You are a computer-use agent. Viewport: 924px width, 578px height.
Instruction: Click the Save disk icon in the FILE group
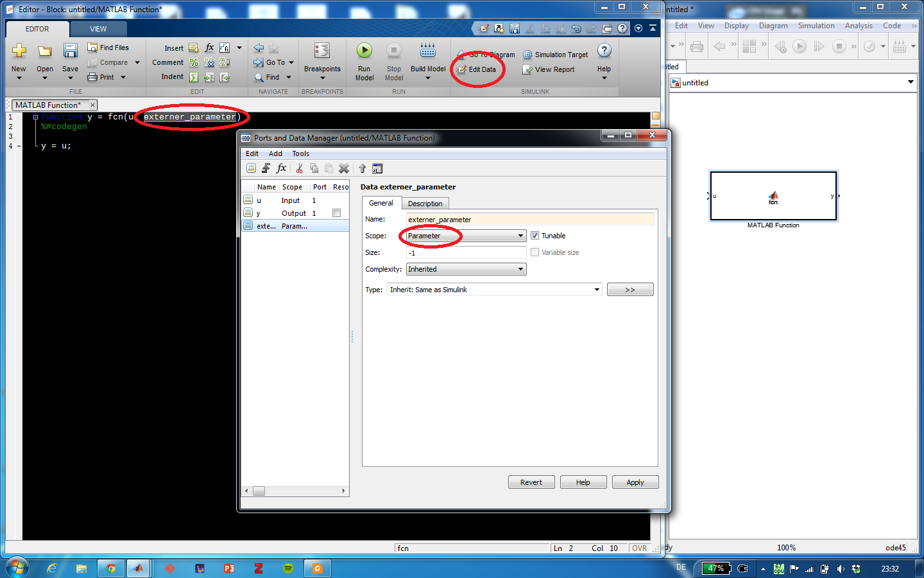(x=70, y=51)
